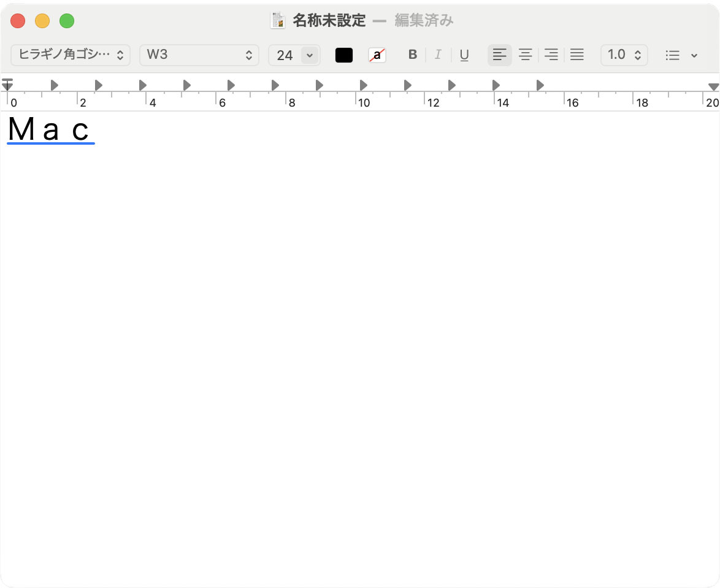Click the 名称未設定 document title
This screenshot has height=588, width=720.
pyautogui.click(x=329, y=20)
